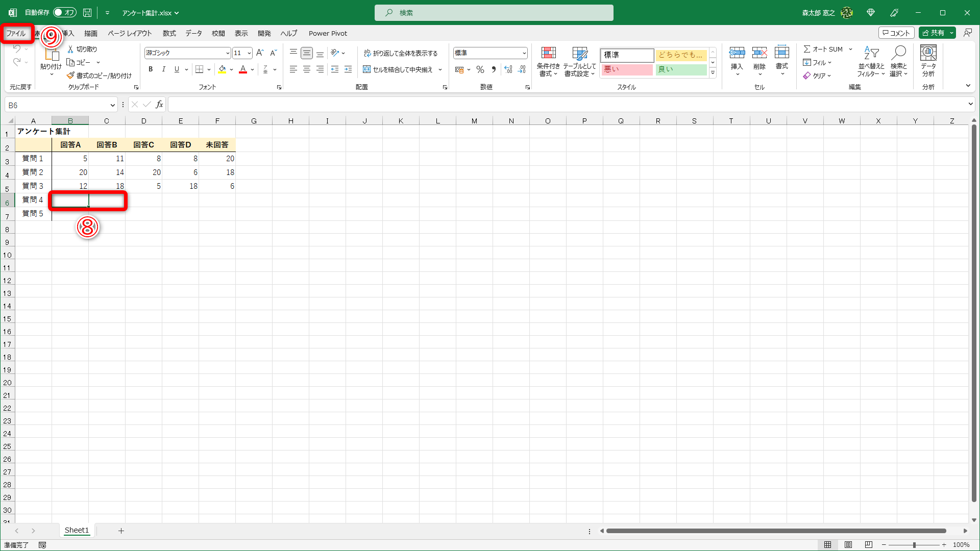
Task: Click the 検索と選択 icon
Action: [899, 61]
